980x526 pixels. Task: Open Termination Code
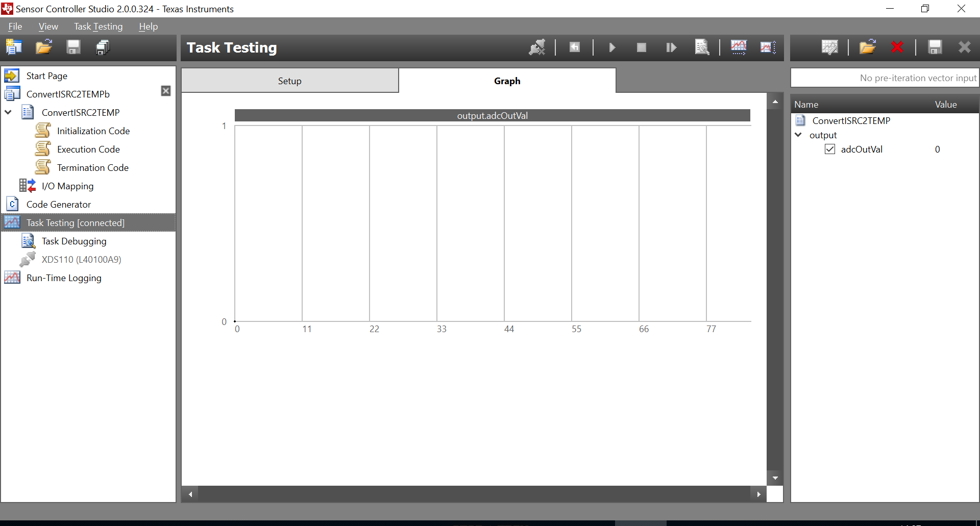(93, 168)
